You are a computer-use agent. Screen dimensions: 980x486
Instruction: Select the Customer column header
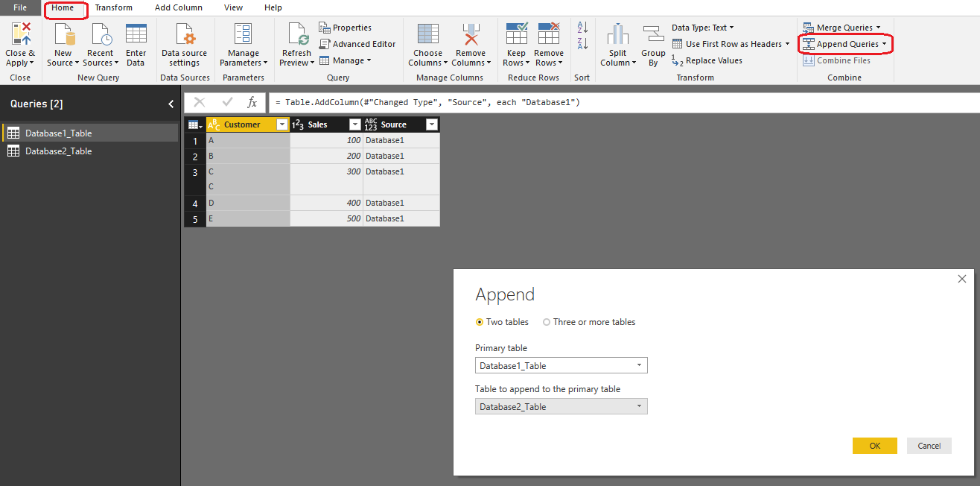coord(248,124)
